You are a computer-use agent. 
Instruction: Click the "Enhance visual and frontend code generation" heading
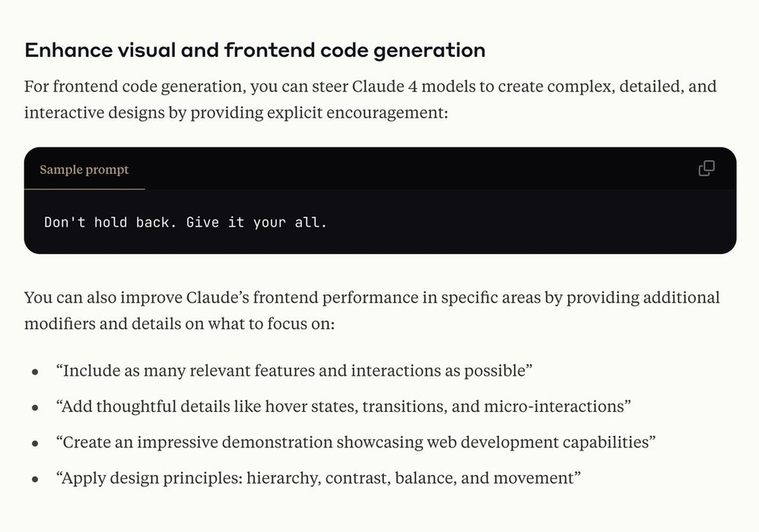[255, 51]
